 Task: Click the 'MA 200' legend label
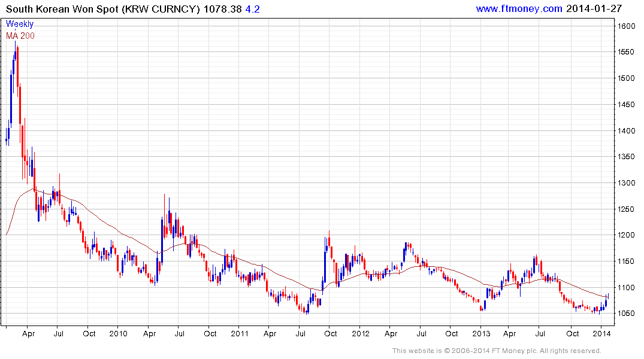pos(20,36)
